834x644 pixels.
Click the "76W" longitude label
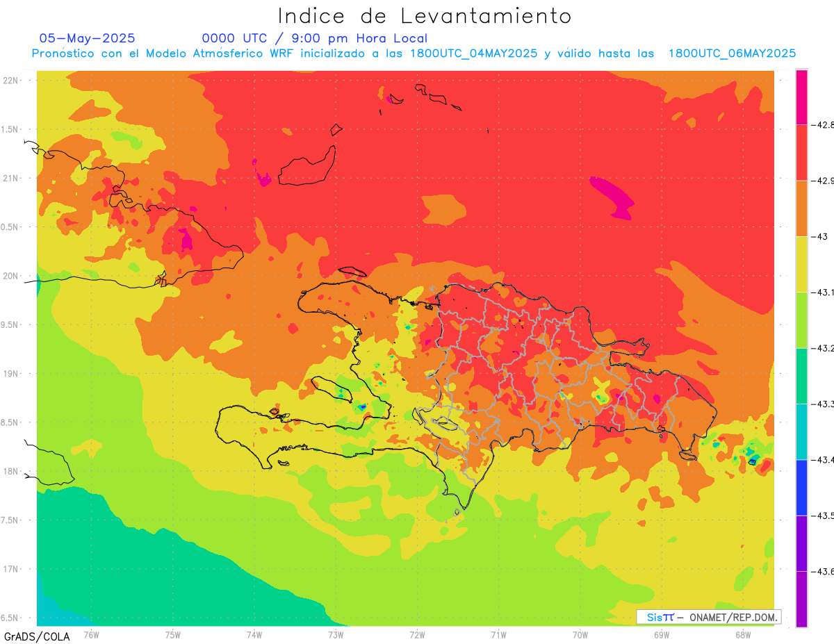91,634
